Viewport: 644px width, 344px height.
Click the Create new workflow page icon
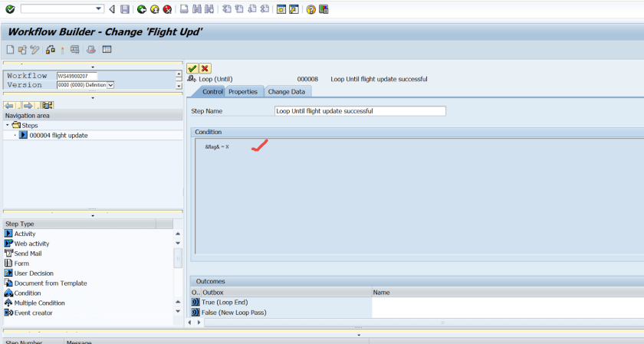pyautogui.click(x=10, y=50)
